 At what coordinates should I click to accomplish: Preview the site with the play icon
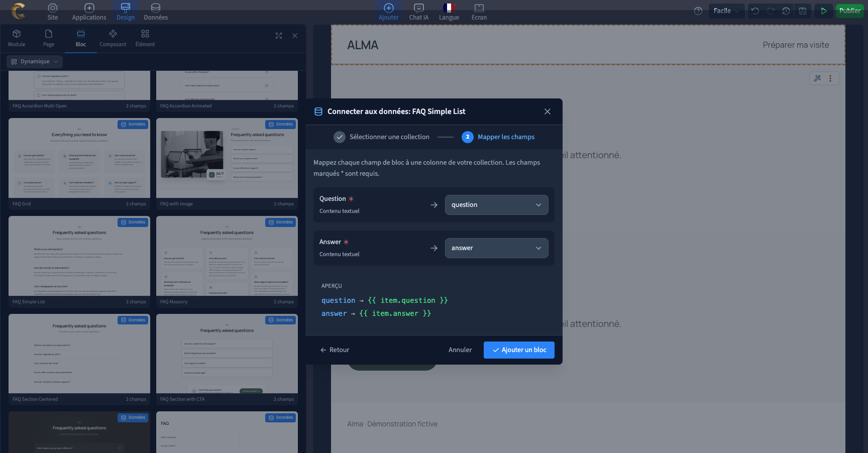coord(824,11)
